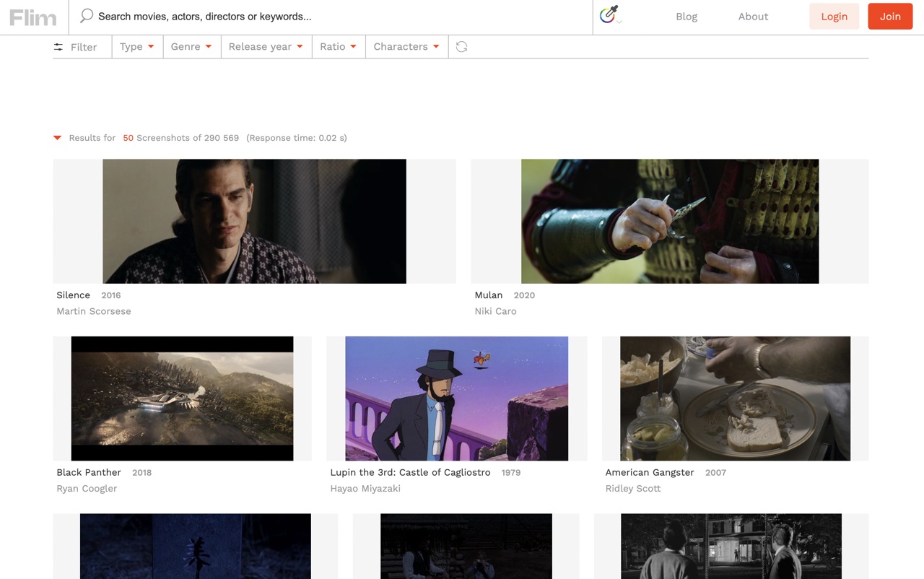Click director Martin Scorsese
The height and width of the screenshot is (579, 924).
point(94,311)
